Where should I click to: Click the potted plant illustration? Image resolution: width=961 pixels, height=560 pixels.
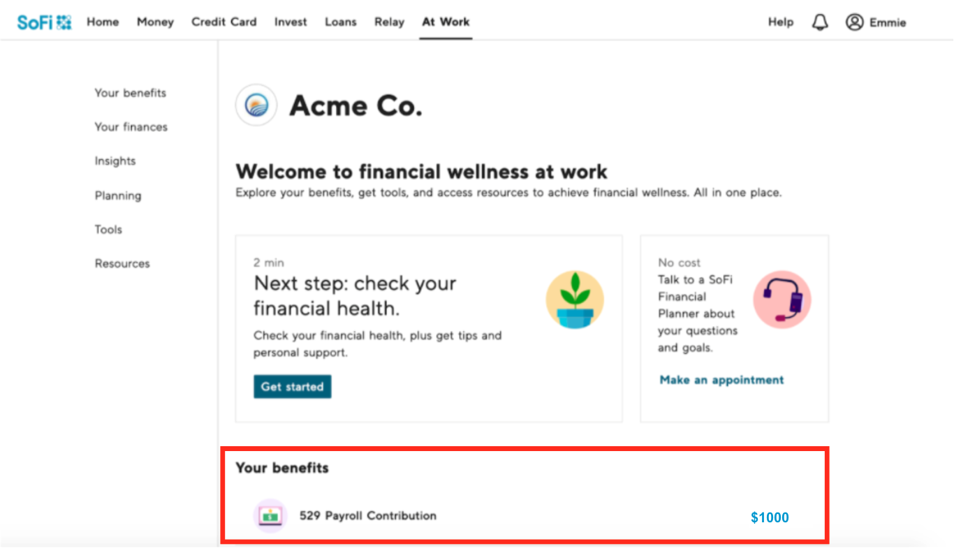point(575,300)
